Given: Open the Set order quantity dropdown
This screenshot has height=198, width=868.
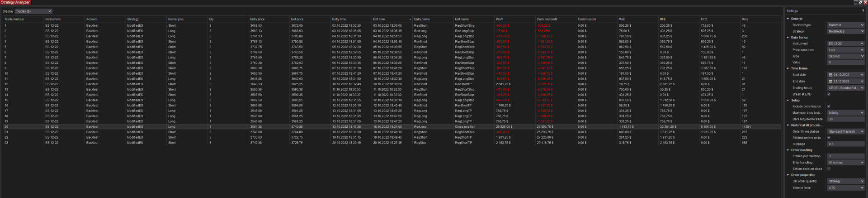Looking at the screenshot, I should (846, 181).
